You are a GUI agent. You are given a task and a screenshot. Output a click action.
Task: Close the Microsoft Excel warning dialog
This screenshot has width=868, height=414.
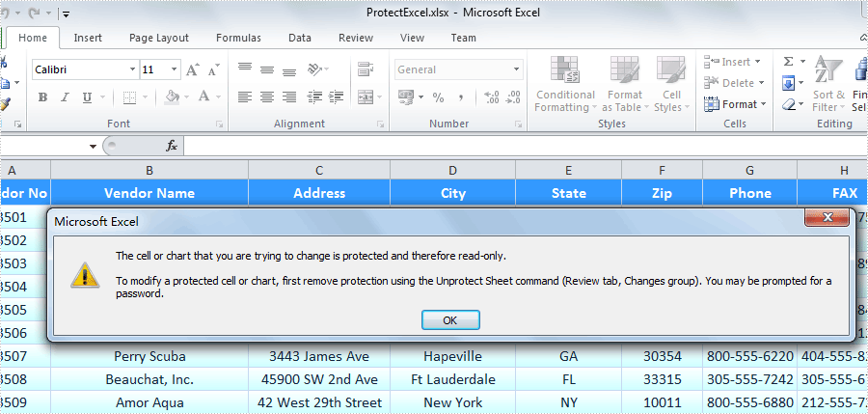pyautogui.click(x=827, y=217)
